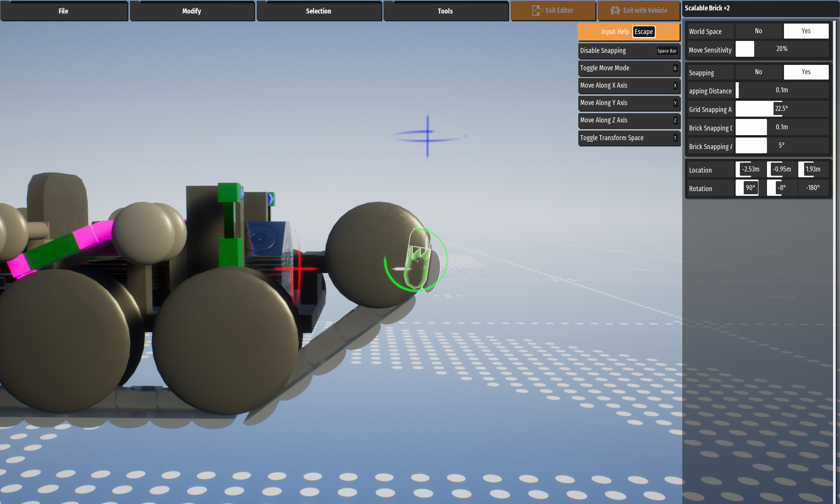Click the G key badge for Move Mode
This screenshot has height=504, width=840.
[675, 68]
